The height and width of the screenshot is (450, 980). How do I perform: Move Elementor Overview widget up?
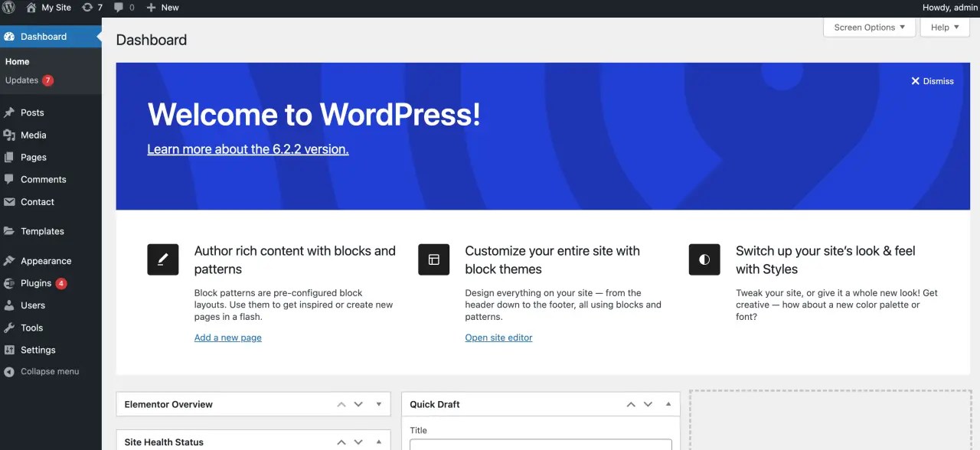pos(341,404)
